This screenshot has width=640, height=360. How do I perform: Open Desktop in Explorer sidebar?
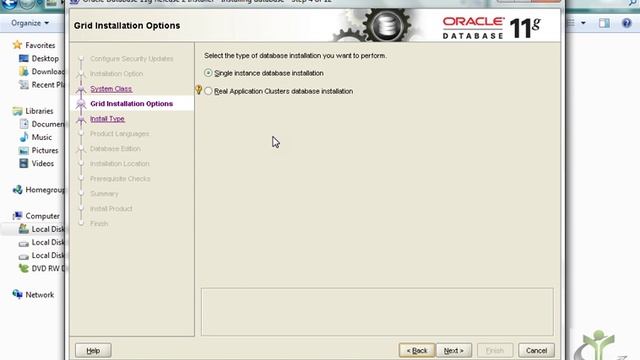(x=45, y=58)
